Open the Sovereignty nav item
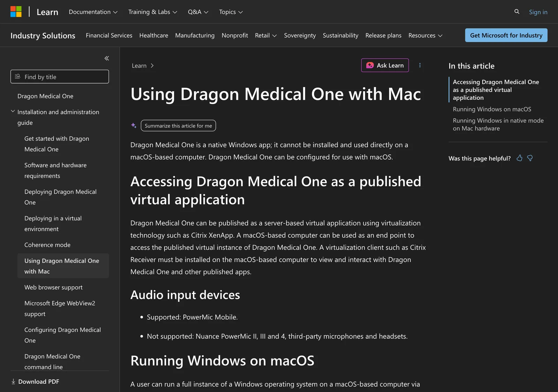 click(300, 36)
